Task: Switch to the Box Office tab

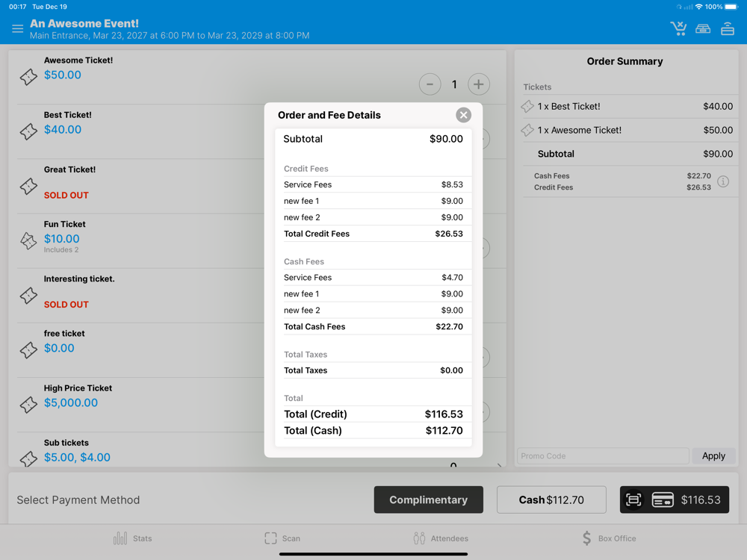Action: [x=609, y=538]
